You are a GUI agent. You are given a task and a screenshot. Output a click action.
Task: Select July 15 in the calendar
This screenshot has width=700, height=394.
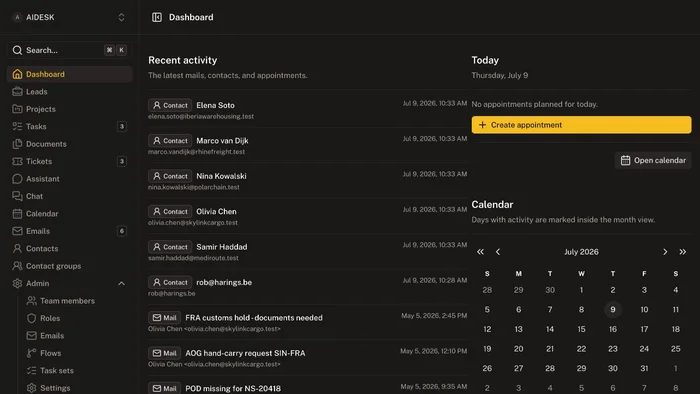click(581, 329)
